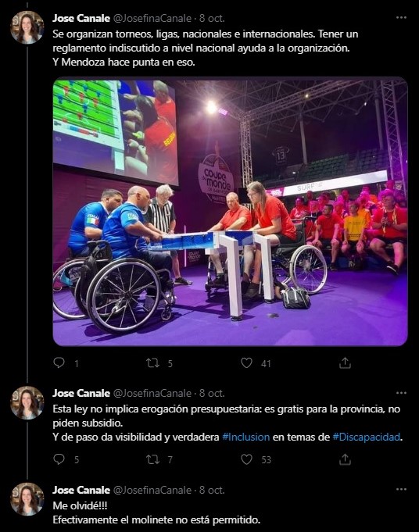Open the #Discapacidad hashtag

pos(367,437)
